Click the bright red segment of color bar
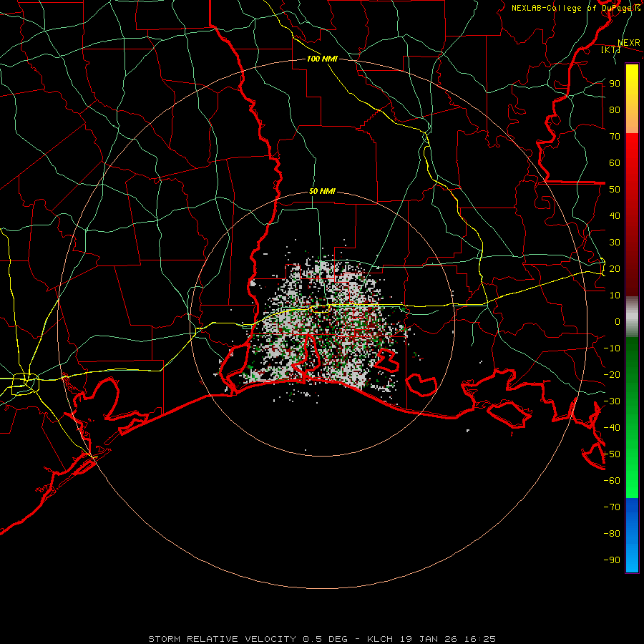 pyautogui.click(x=632, y=149)
